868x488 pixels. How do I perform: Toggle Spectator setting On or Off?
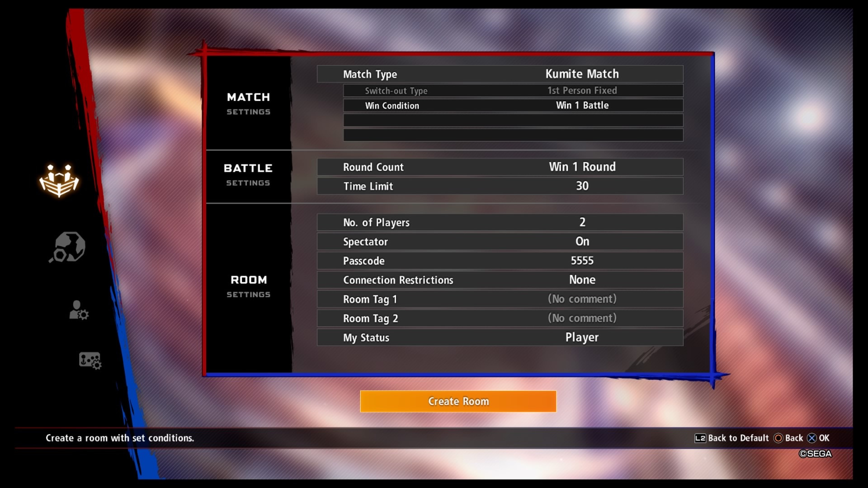(582, 241)
